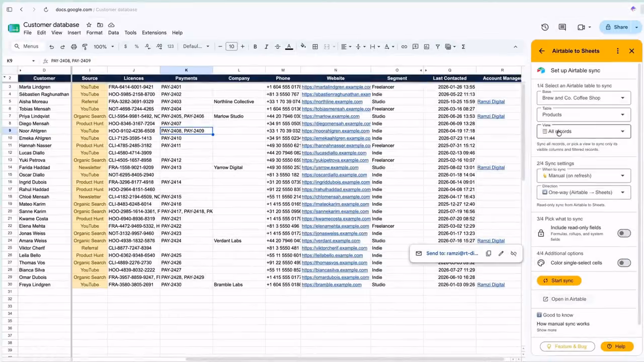
Task: Apply strikethrough formatting
Action: pyautogui.click(x=277, y=47)
